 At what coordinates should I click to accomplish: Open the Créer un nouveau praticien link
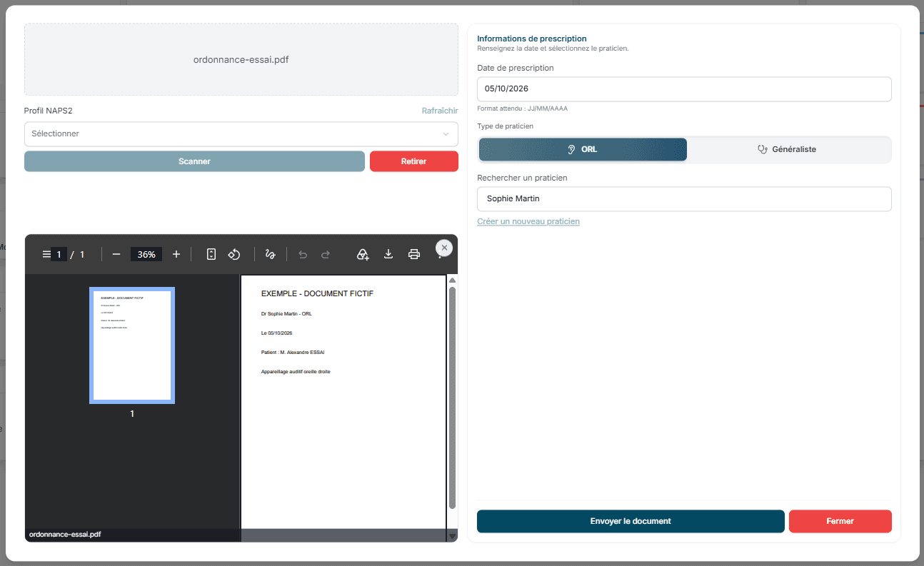pyautogui.click(x=528, y=221)
